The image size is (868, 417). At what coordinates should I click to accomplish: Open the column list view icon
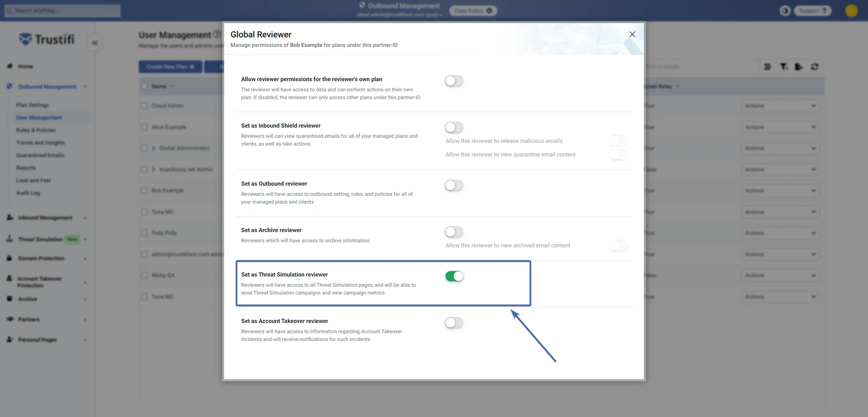click(x=768, y=67)
